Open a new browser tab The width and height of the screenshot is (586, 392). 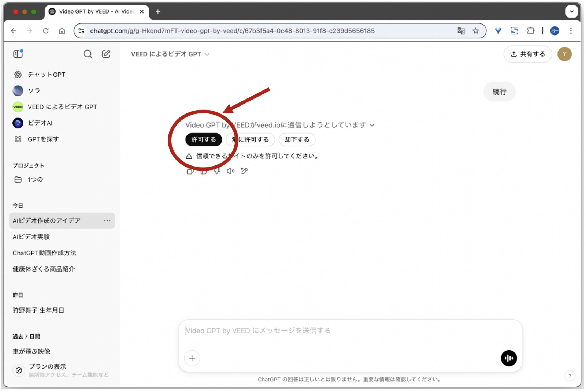(x=158, y=12)
